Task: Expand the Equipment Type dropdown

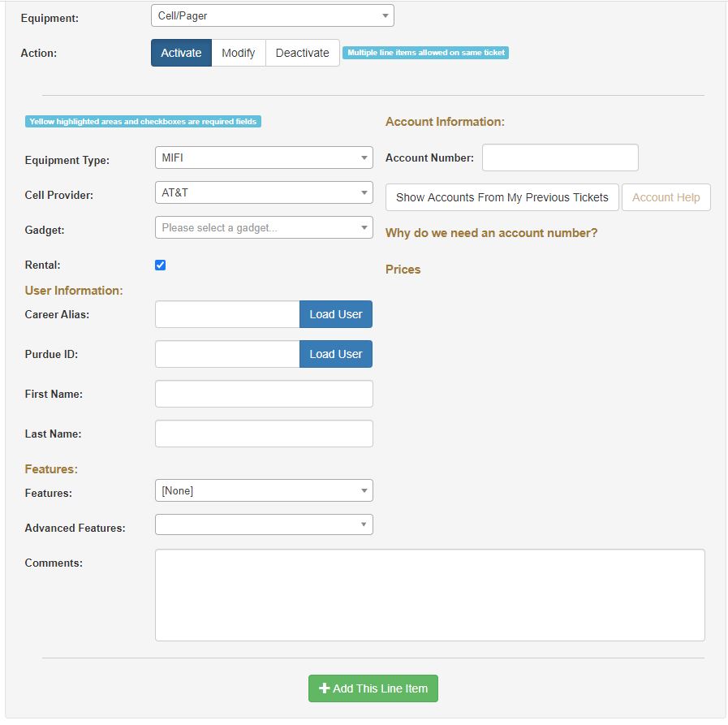Action: click(264, 158)
